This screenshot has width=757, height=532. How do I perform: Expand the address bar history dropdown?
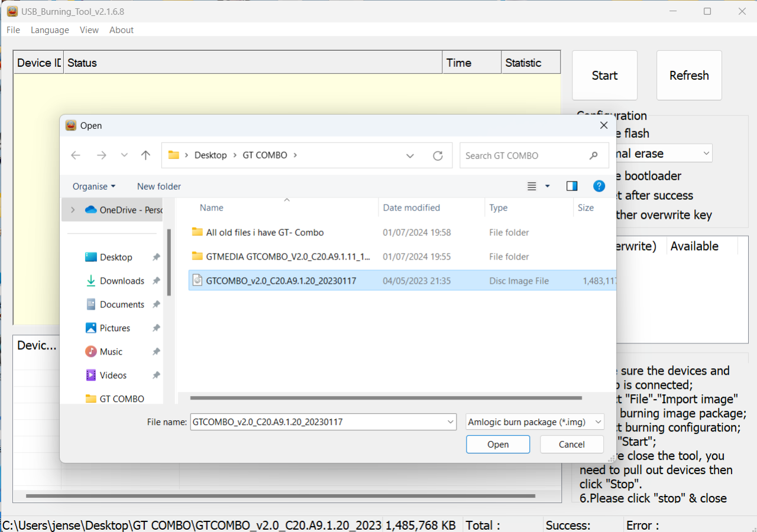pos(410,155)
